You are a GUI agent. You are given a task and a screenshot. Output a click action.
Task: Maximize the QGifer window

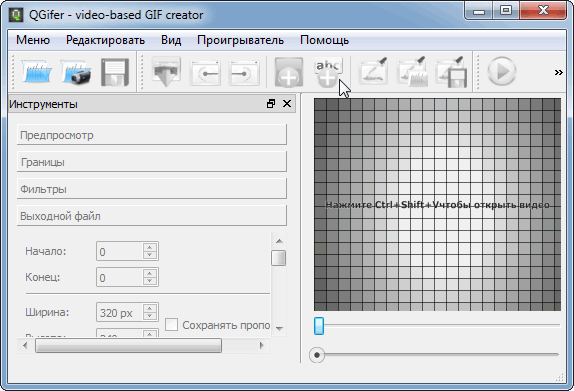click(x=506, y=10)
